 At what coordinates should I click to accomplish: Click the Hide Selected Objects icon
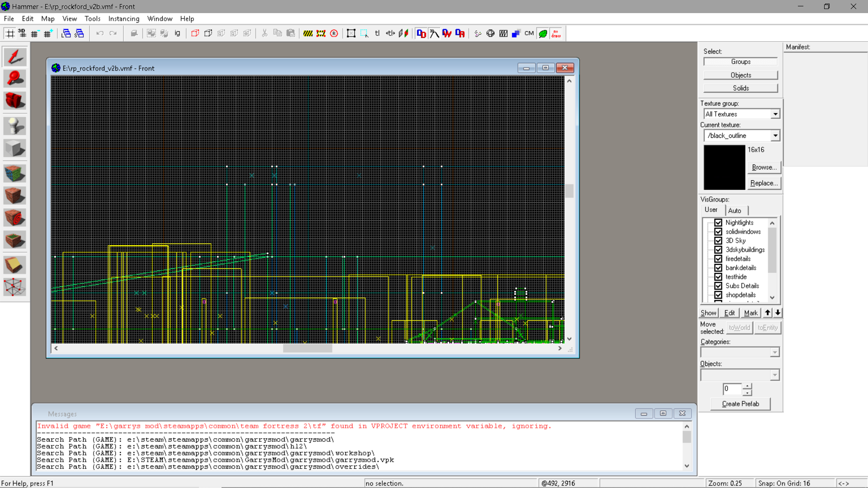pos(195,33)
